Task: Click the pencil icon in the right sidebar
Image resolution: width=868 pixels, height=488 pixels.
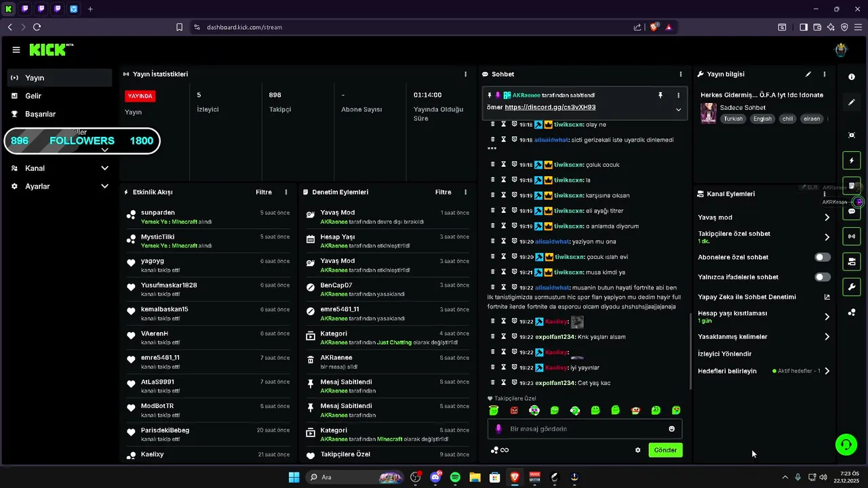Action: pos(852,102)
